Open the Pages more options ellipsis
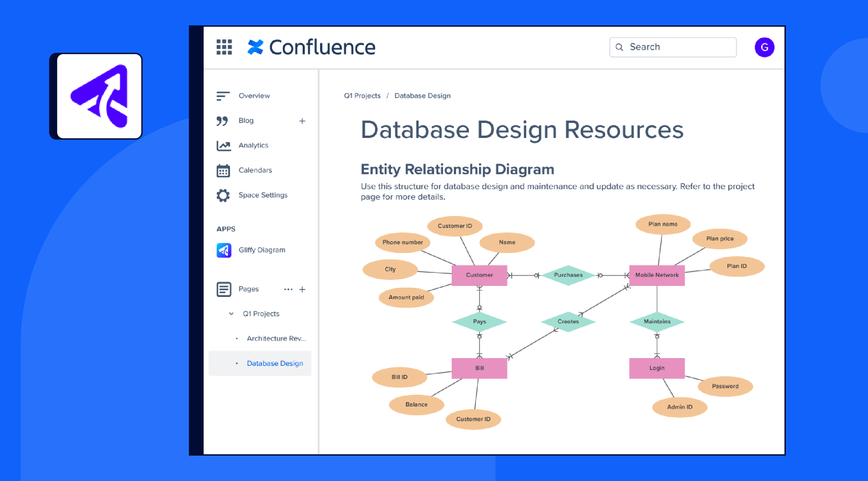This screenshot has height=481, width=868. 288,289
